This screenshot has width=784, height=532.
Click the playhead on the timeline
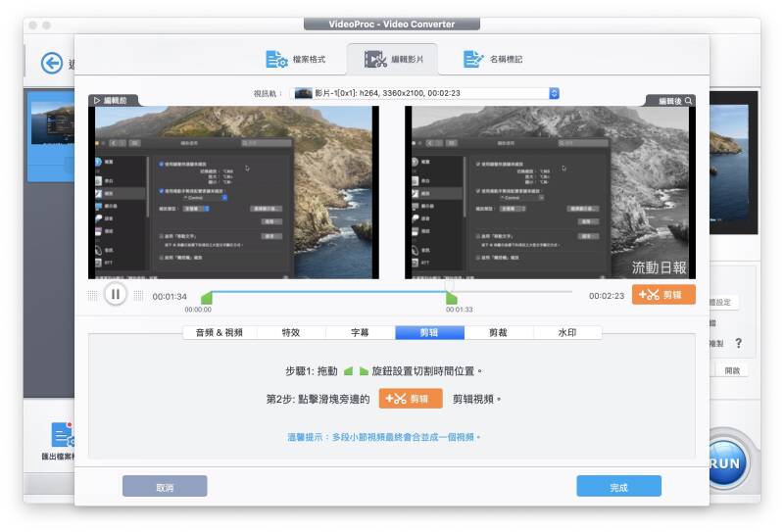point(450,285)
